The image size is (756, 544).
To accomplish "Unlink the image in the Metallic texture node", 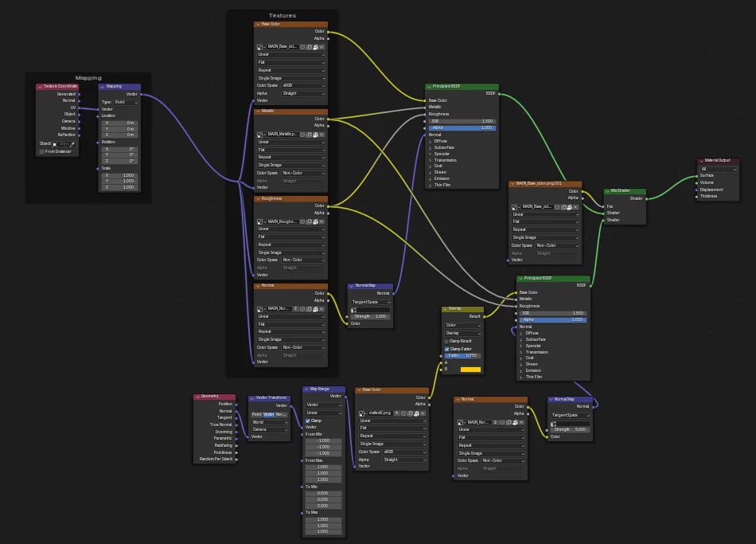I will (321, 134).
